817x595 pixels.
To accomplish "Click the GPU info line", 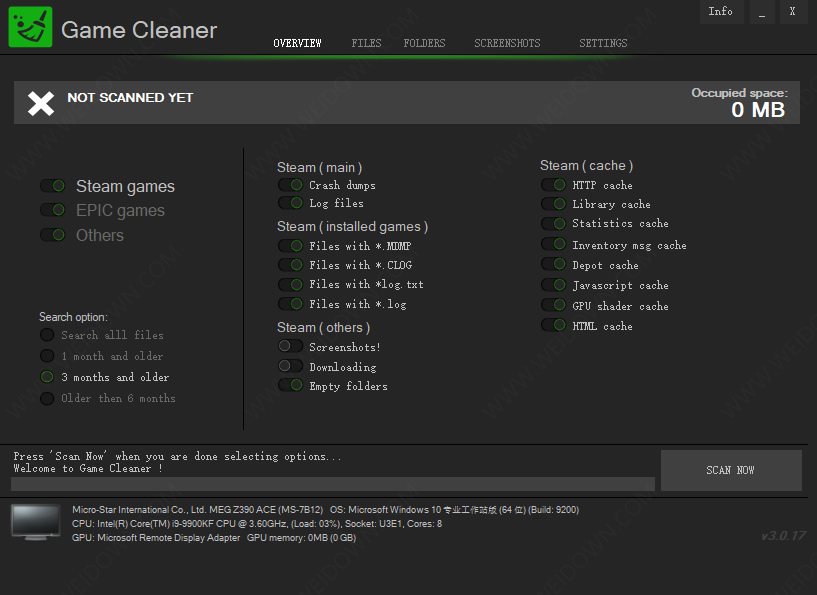I will pyautogui.click(x=214, y=538).
